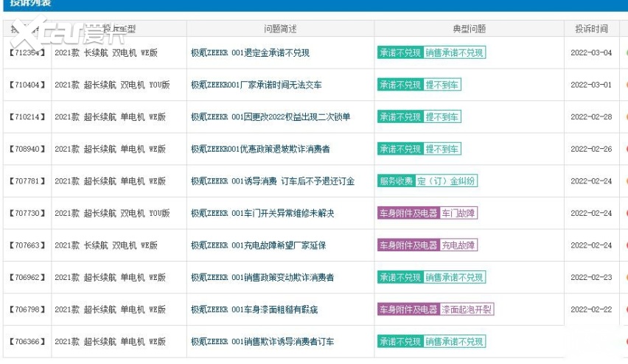628x364 pixels.
Task: Click the '漆面起泡开裂' tag
Action: click(x=467, y=309)
